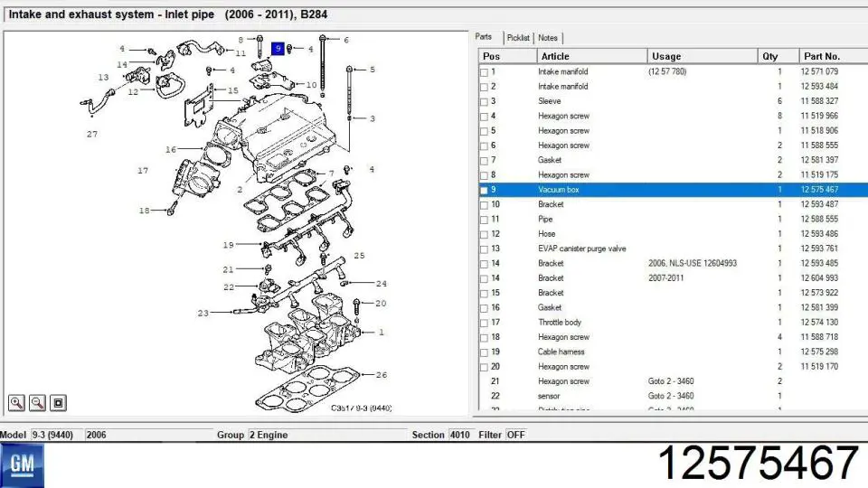Screen dimensions: 868x488
Task: Click usage text 2006, NLS-USE 12604993
Action: 693,263
